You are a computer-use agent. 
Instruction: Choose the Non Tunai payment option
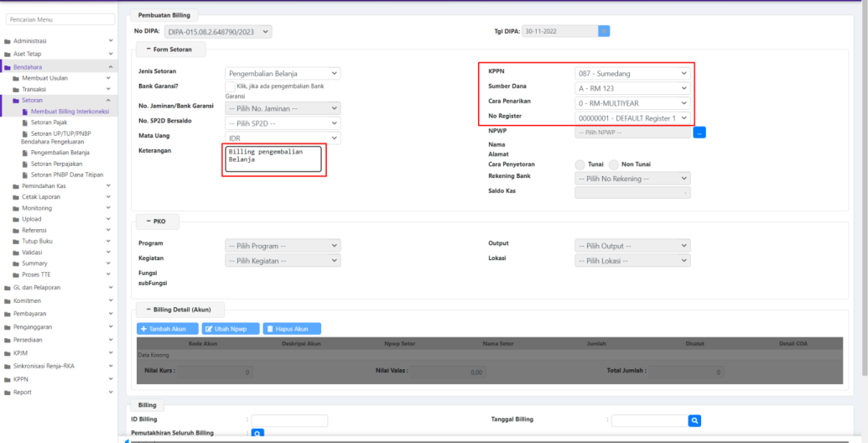(614, 164)
